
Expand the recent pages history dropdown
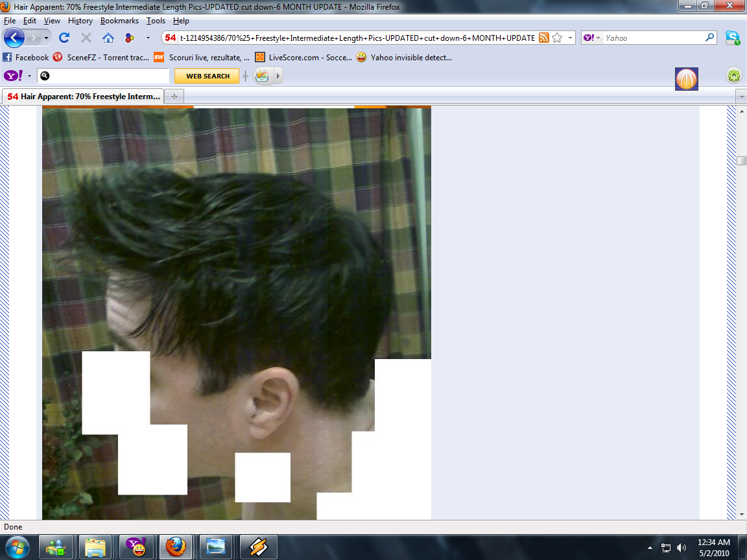click(x=47, y=38)
